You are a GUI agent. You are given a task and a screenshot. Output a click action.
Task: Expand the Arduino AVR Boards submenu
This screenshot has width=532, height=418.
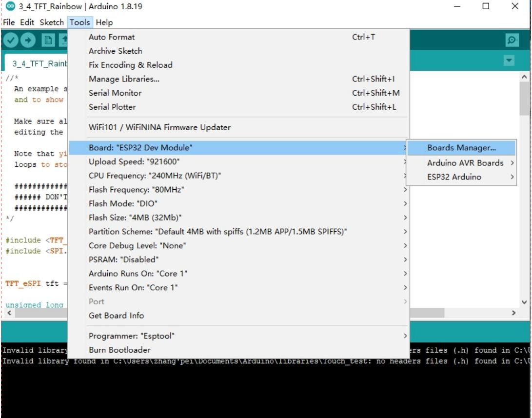[465, 163]
